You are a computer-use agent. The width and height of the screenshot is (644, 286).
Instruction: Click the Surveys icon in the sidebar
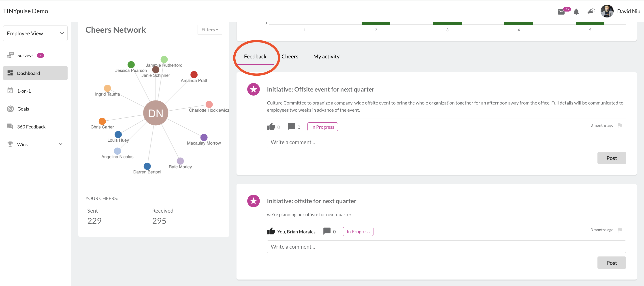tap(10, 55)
